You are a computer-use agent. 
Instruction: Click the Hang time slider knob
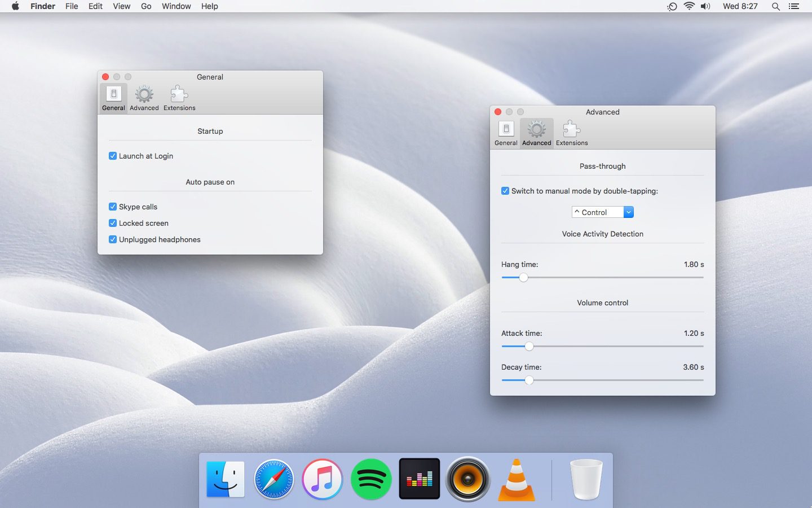tap(523, 278)
